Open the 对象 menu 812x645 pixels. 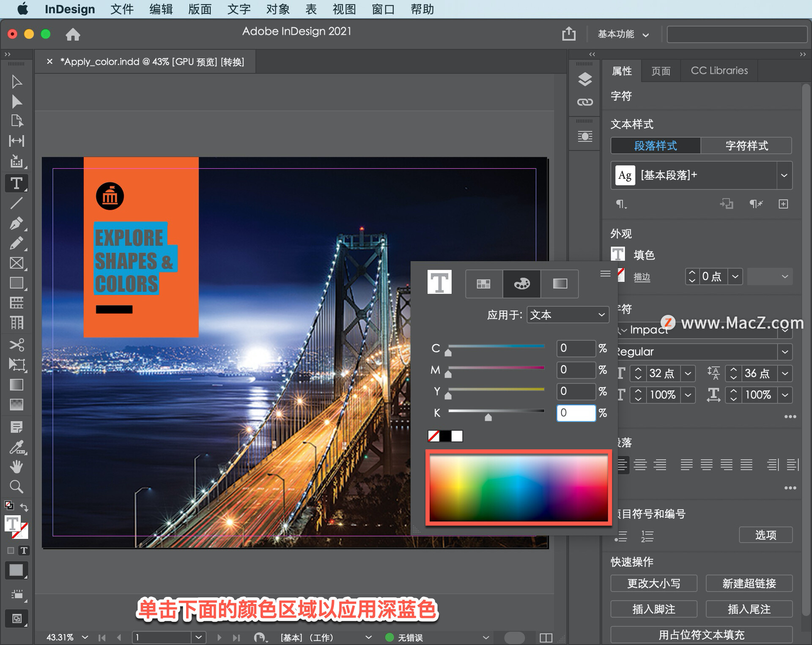(277, 9)
